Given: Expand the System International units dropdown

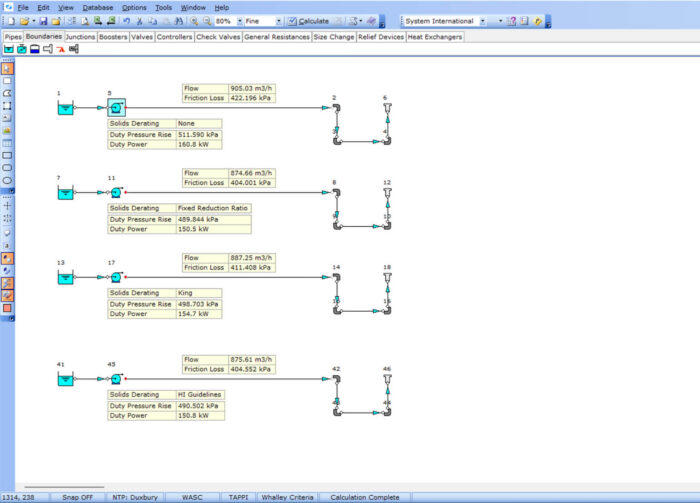Looking at the screenshot, I should [484, 21].
